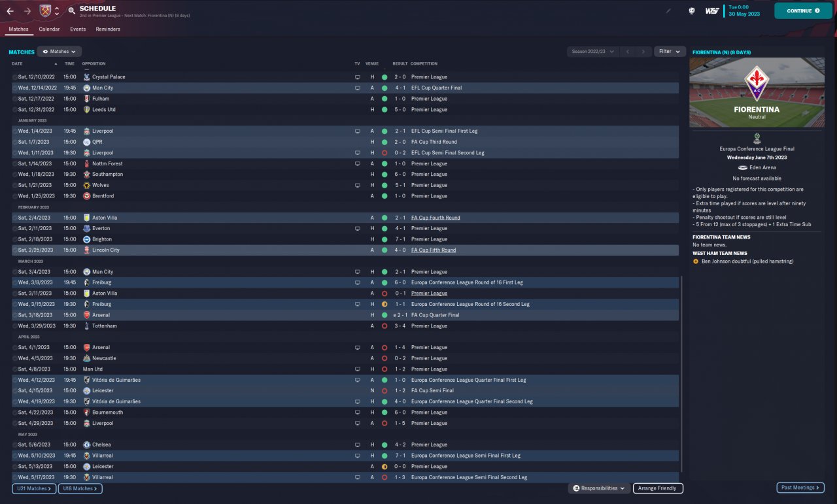
Task: Open Past Meetings
Action: 800,488
